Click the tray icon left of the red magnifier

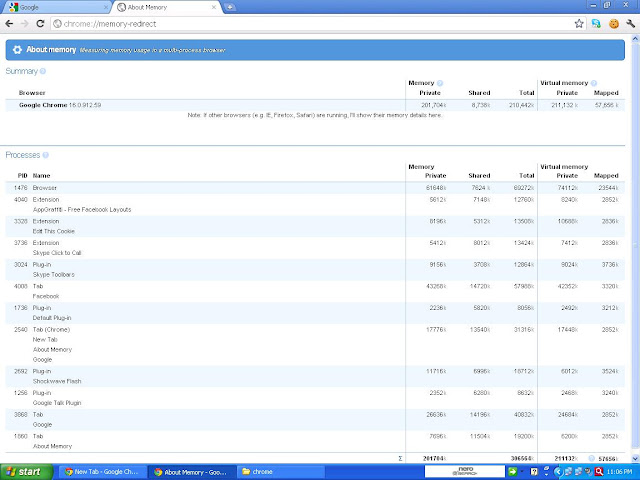(589, 472)
